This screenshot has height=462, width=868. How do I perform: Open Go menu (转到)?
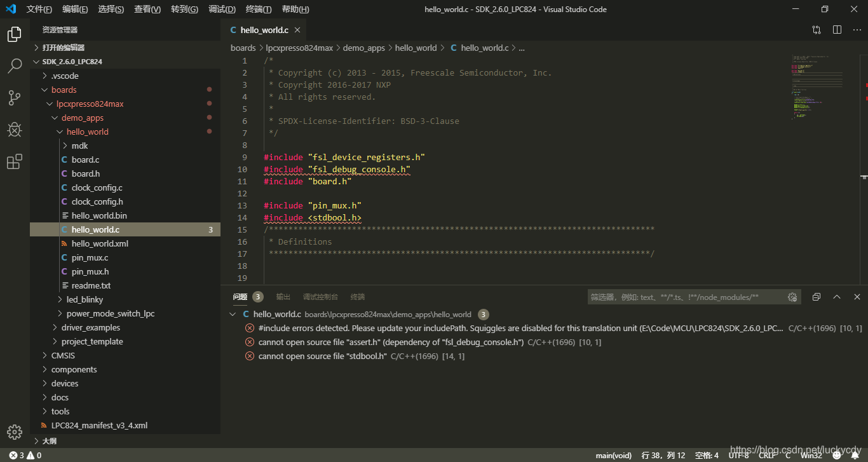184,10
